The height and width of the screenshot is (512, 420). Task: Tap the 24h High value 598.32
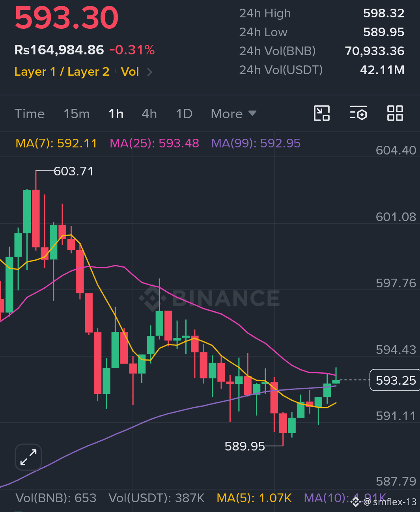click(x=384, y=13)
